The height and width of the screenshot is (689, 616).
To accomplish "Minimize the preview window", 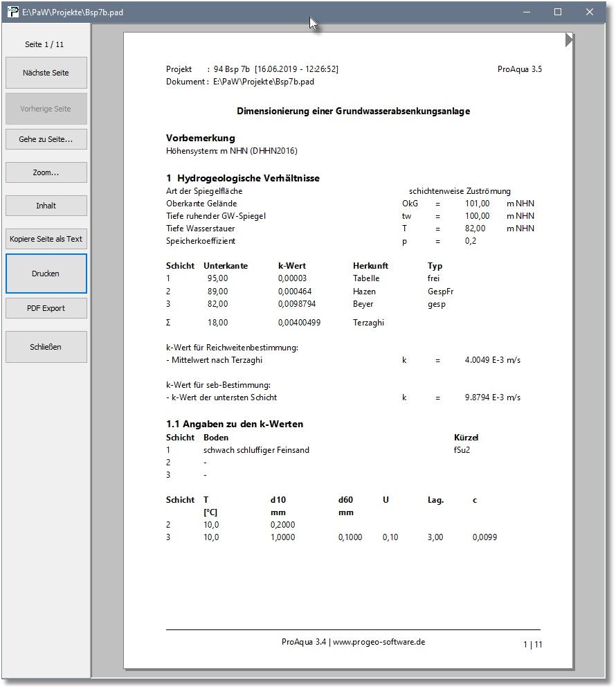I will click(x=527, y=12).
